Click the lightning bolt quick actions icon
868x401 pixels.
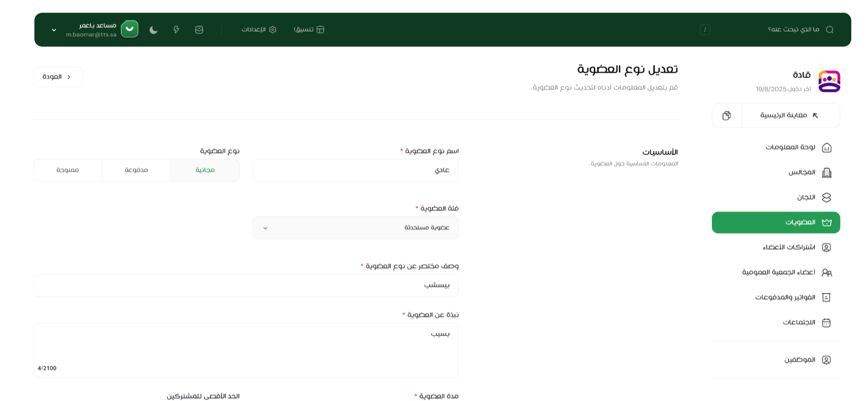(x=176, y=30)
